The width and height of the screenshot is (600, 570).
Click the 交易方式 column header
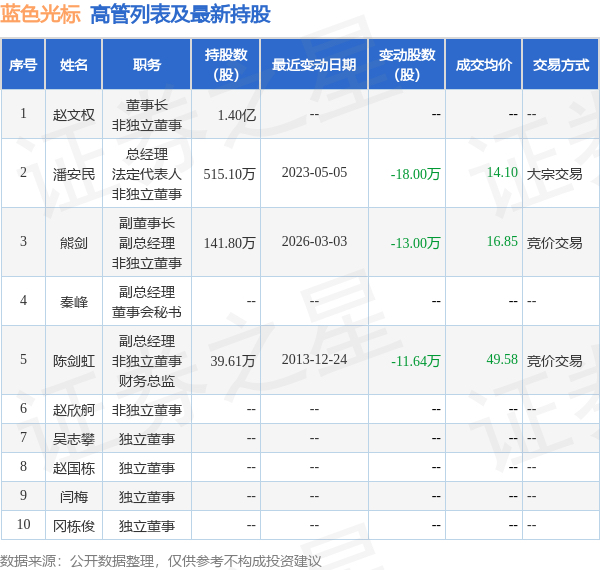pyautogui.click(x=561, y=65)
